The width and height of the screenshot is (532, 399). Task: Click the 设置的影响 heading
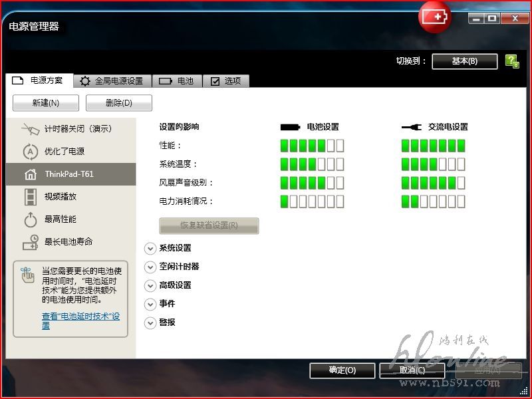pyautogui.click(x=179, y=127)
